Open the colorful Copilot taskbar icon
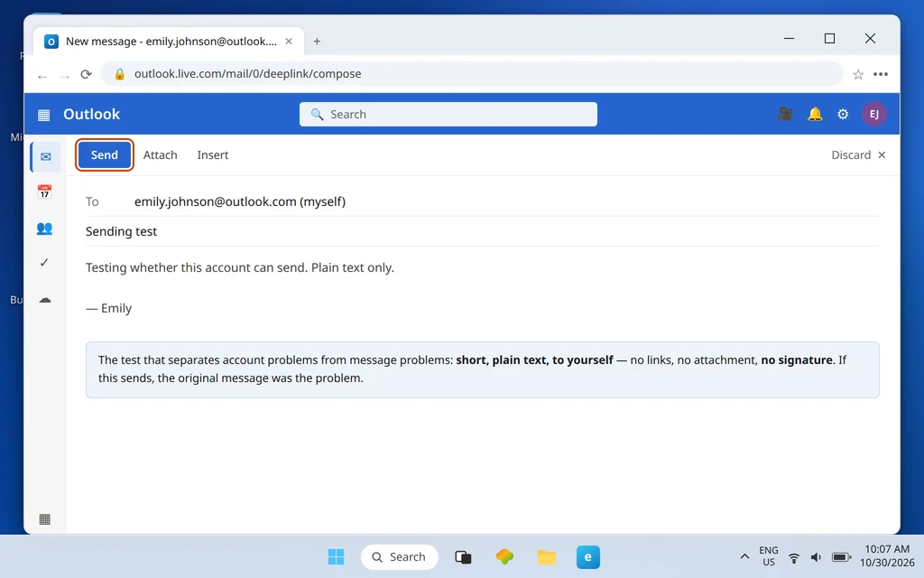The height and width of the screenshot is (578, 924). click(x=504, y=556)
